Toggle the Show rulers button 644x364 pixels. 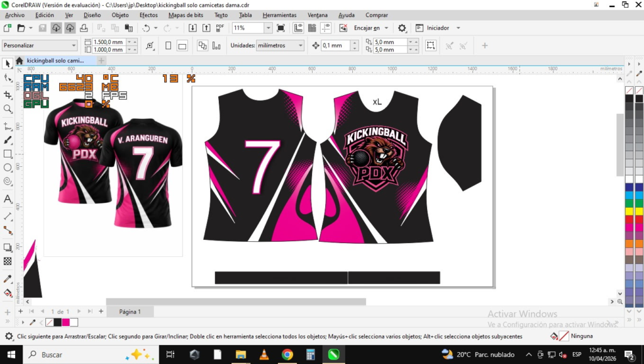click(298, 28)
